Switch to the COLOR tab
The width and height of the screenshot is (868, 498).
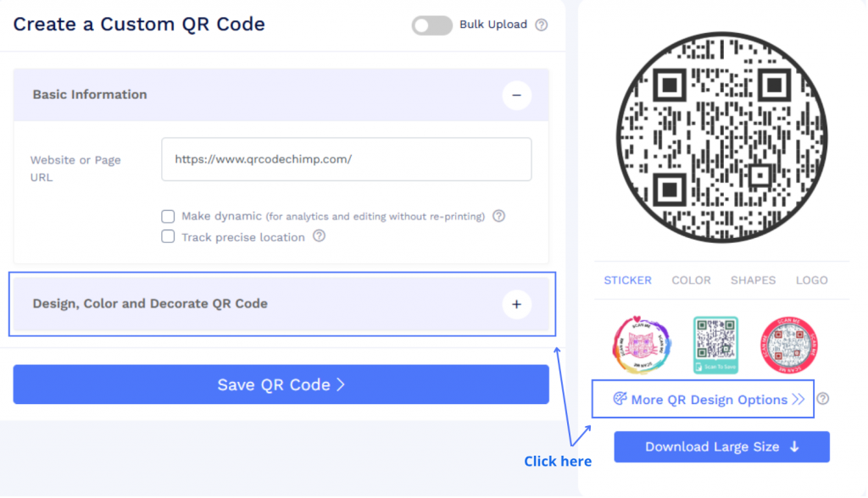(x=691, y=280)
